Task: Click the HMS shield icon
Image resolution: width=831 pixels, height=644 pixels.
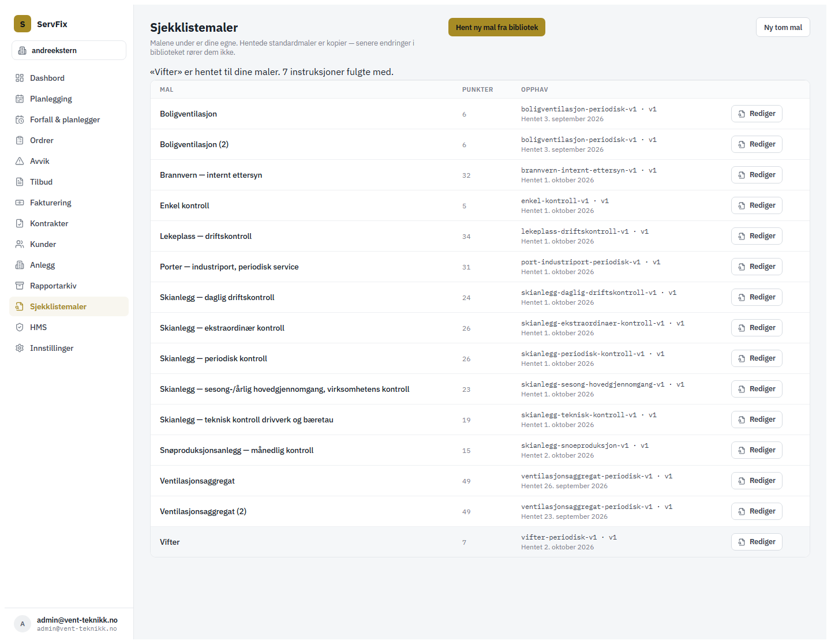Action: coord(20,327)
